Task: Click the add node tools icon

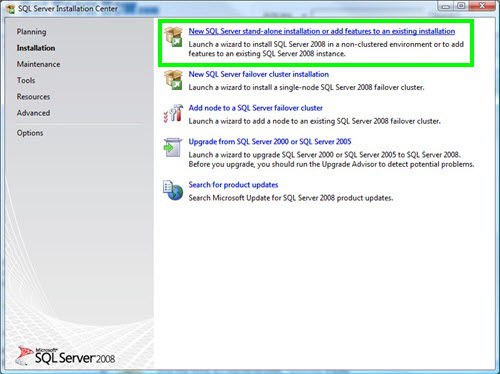Action: coord(173,113)
